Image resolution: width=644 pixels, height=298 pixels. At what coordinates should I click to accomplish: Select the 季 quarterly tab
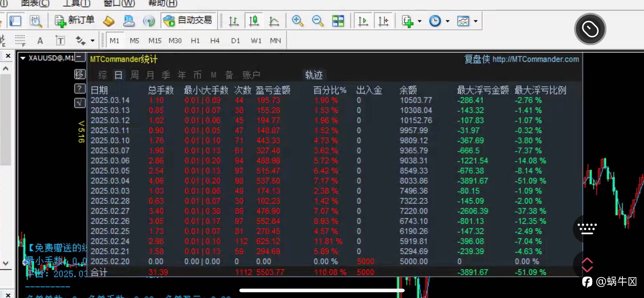[x=166, y=75]
